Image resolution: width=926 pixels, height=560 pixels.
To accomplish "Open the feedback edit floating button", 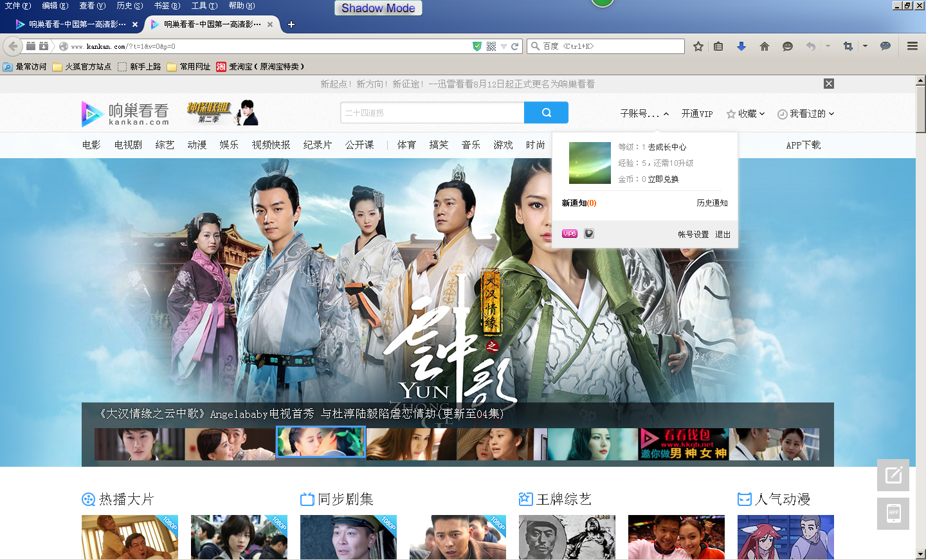I will coord(893,475).
